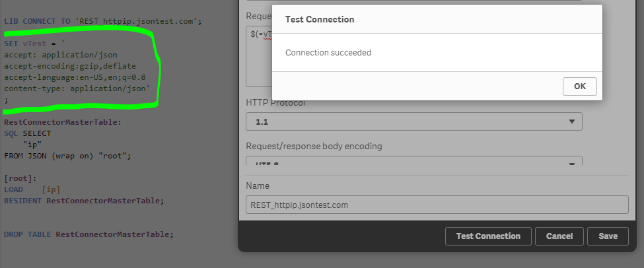Expand the Request/response body encoding dropdown
Viewport: 644px width, 268px height.
pos(413,162)
